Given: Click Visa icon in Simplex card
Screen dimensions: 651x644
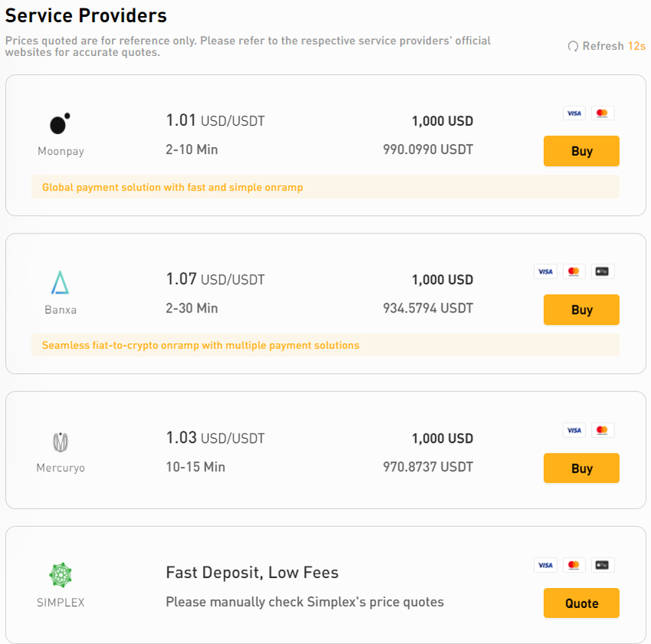Looking at the screenshot, I should click(545, 565).
